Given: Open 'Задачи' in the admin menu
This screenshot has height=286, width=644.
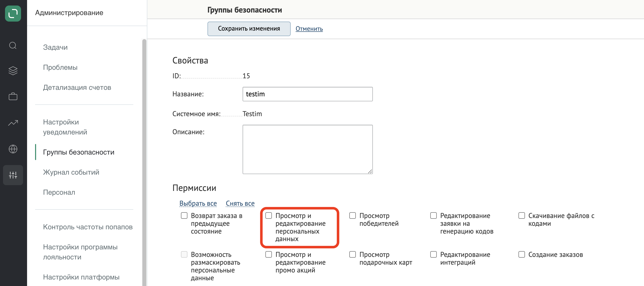Looking at the screenshot, I should (x=55, y=47).
